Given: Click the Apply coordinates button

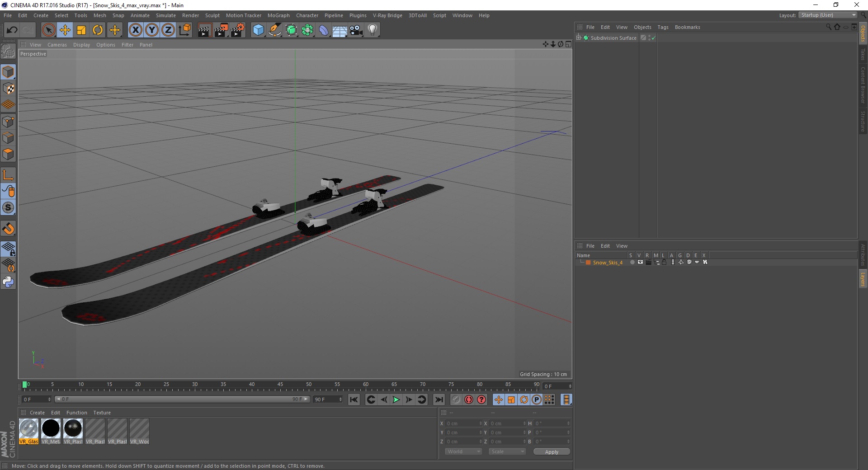Looking at the screenshot, I should pos(552,451).
